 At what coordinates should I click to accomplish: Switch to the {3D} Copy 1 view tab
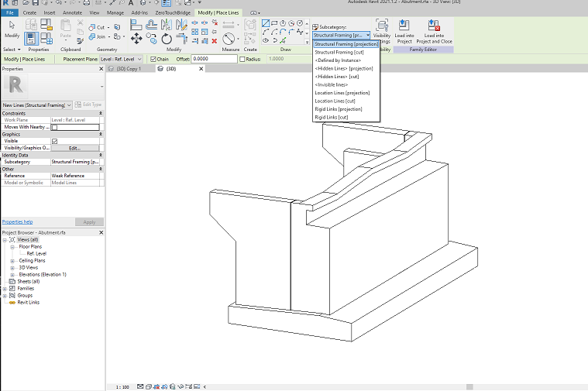click(129, 69)
